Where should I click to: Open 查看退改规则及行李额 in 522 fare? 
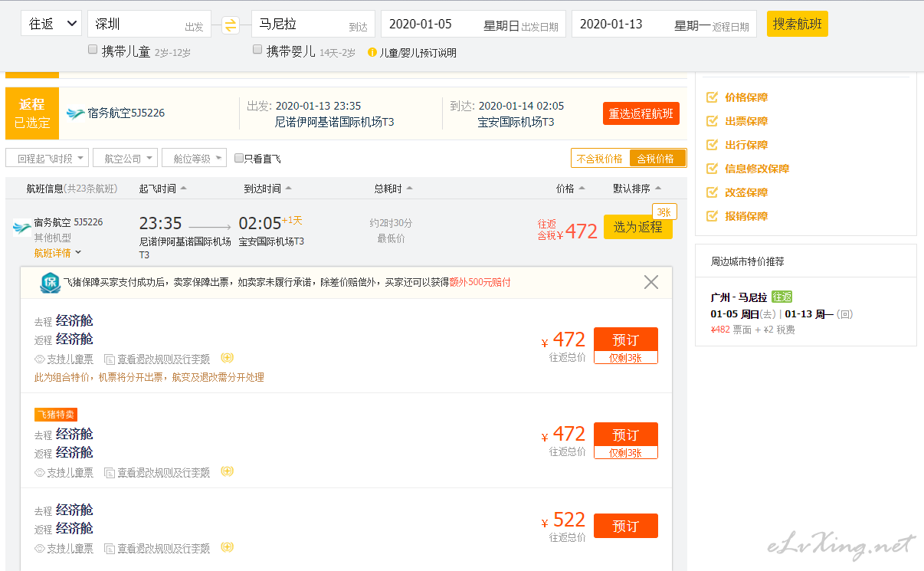tap(163, 549)
